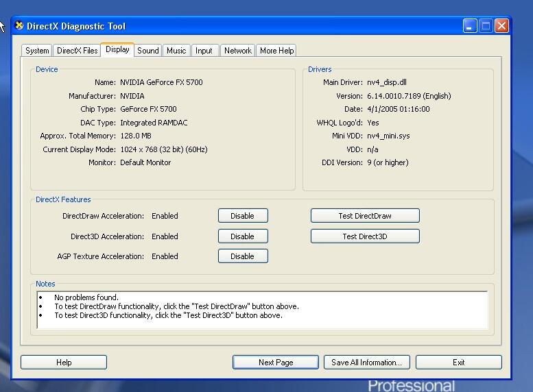
Task: Click the display mode 1024 x 768 value
Action: tap(163, 149)
